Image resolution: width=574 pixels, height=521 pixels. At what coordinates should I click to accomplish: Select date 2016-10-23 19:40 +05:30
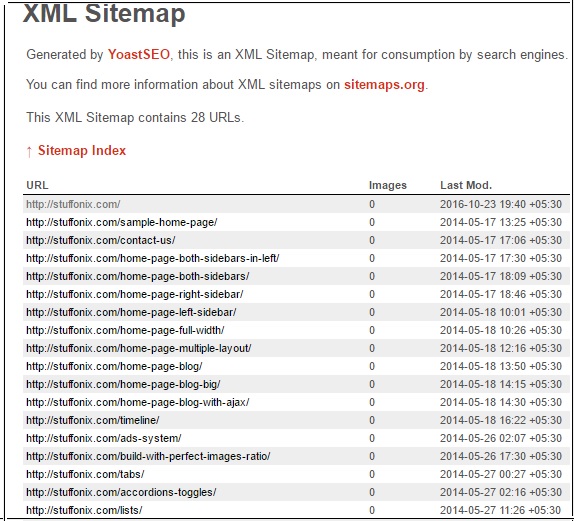(501, 204)
